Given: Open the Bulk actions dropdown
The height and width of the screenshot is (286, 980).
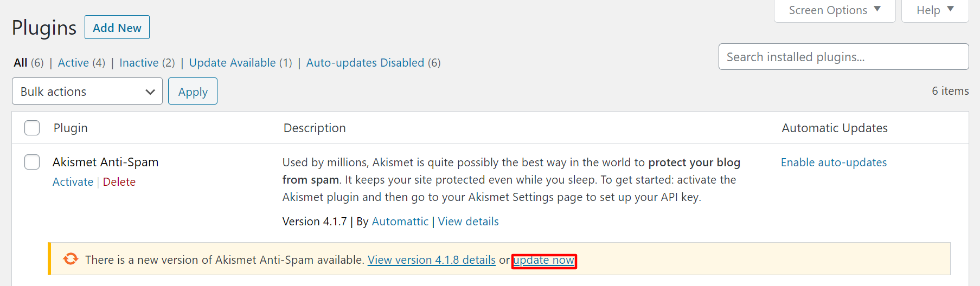Looking at the screenshot, I should pyautogui.click(x=87, y=92).
